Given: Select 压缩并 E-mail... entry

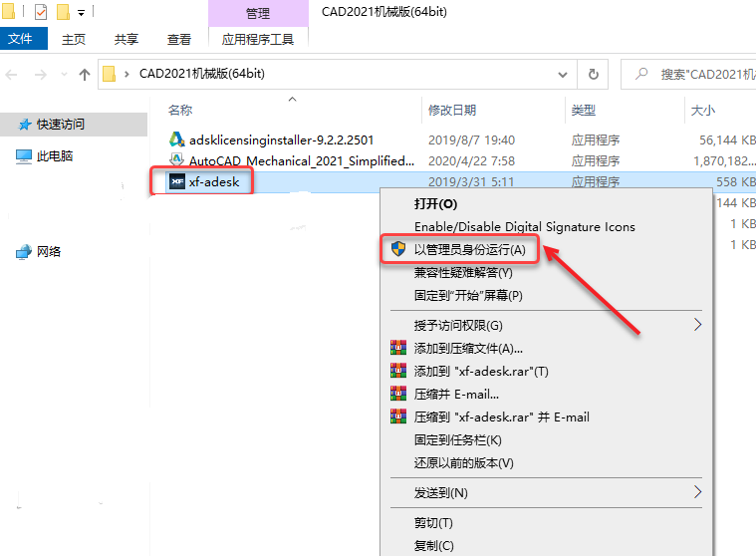Looking at the screenshot, I should (456, 394).
